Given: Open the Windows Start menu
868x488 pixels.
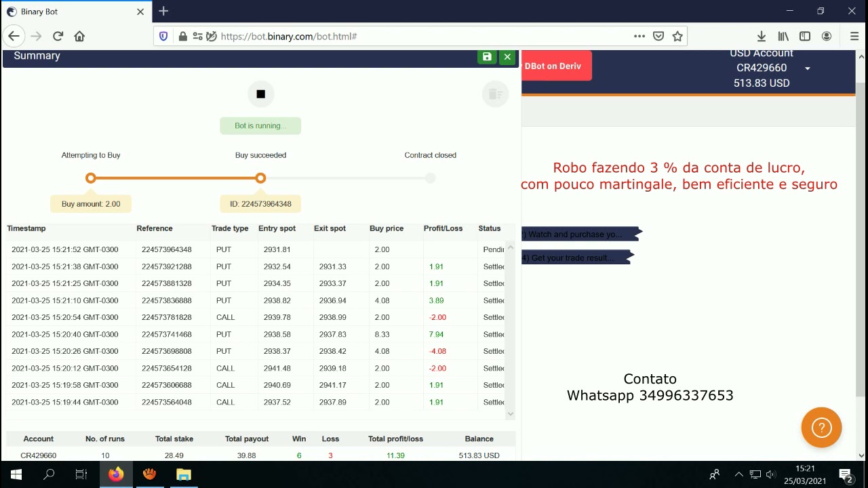Looking at the screenshot, I should tap(16, 474).
